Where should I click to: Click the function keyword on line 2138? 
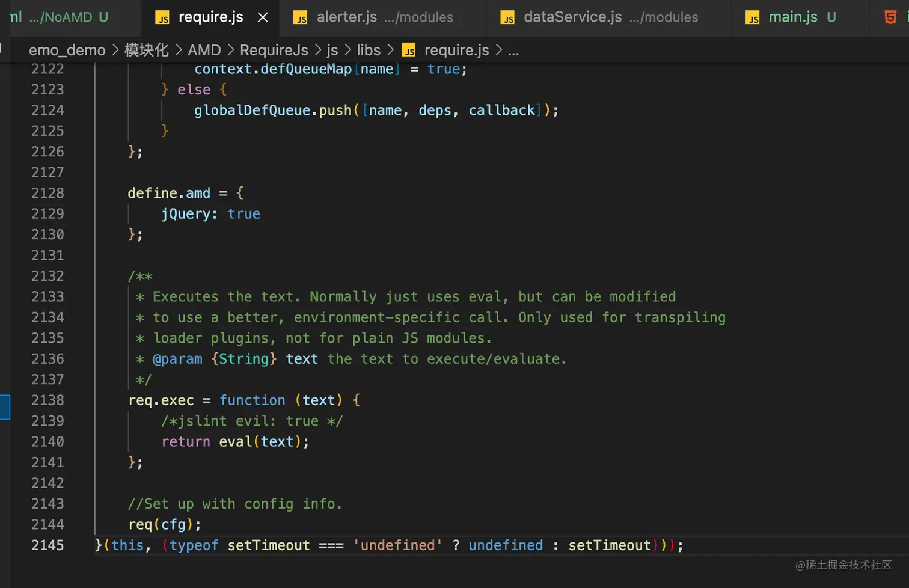[x=252, y=400]
